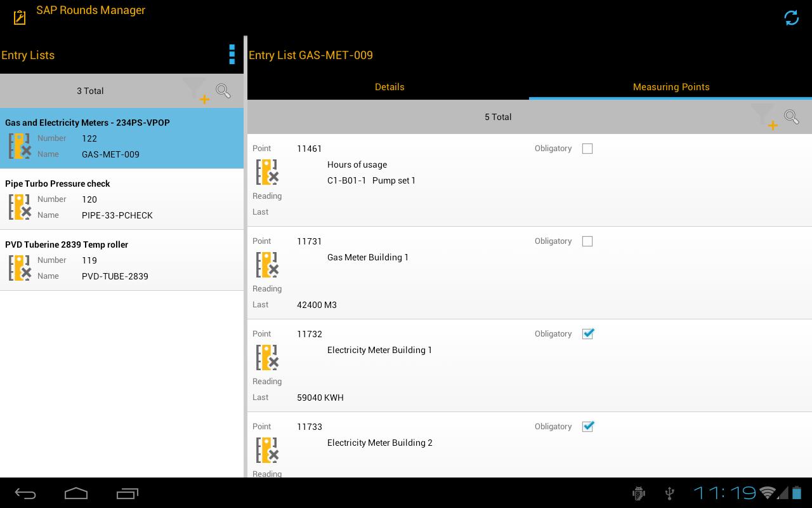
Task: Tap the Entry Lists panel title
Action: 28,55
